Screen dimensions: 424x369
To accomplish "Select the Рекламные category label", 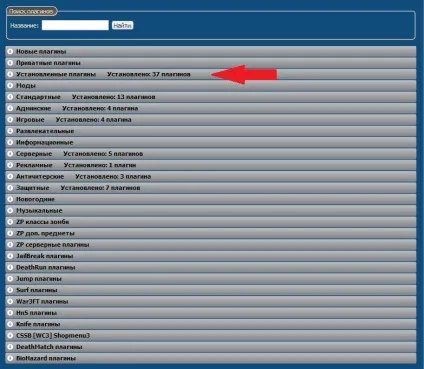I will click(x=34, y=165).
